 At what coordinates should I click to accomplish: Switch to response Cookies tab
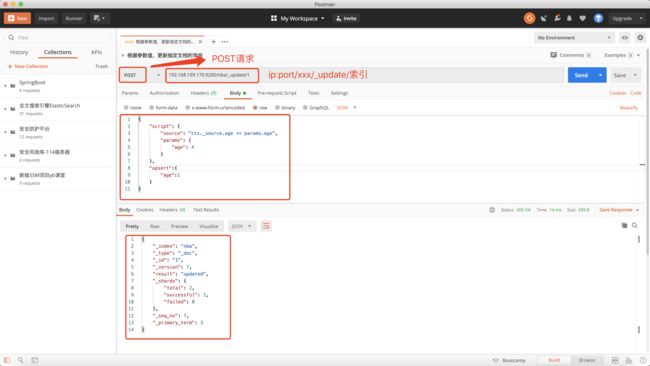[x=145, y=210]
